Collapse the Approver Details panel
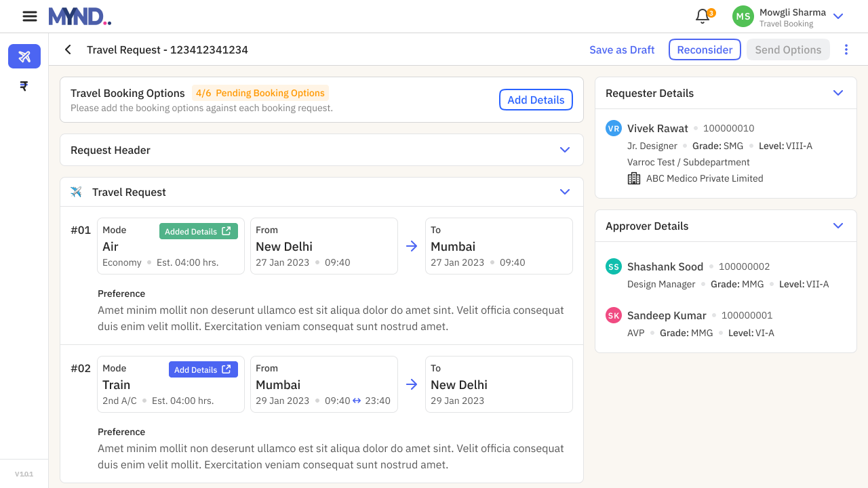 838,226
